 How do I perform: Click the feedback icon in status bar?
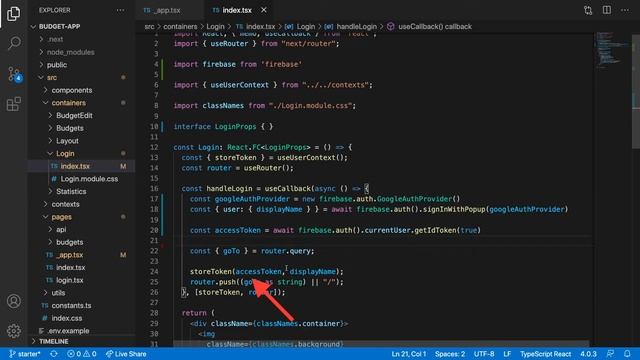pos(610,354)
